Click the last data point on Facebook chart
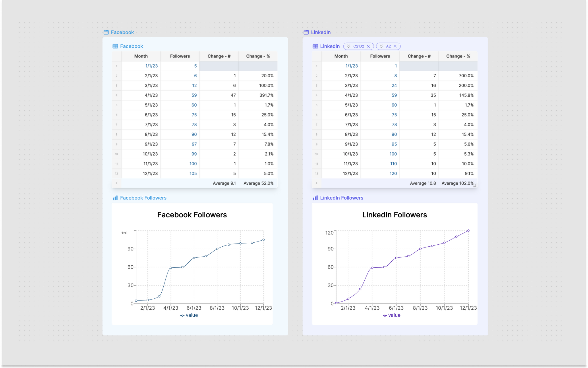This screenshot has width=588, height=368. [264, 239]
